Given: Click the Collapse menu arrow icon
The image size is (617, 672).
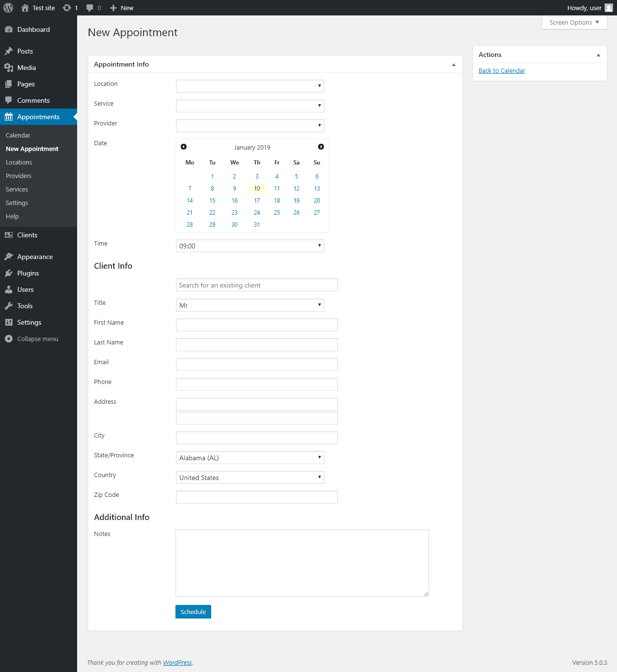Looking at the screenshot, I should [9, 339].
